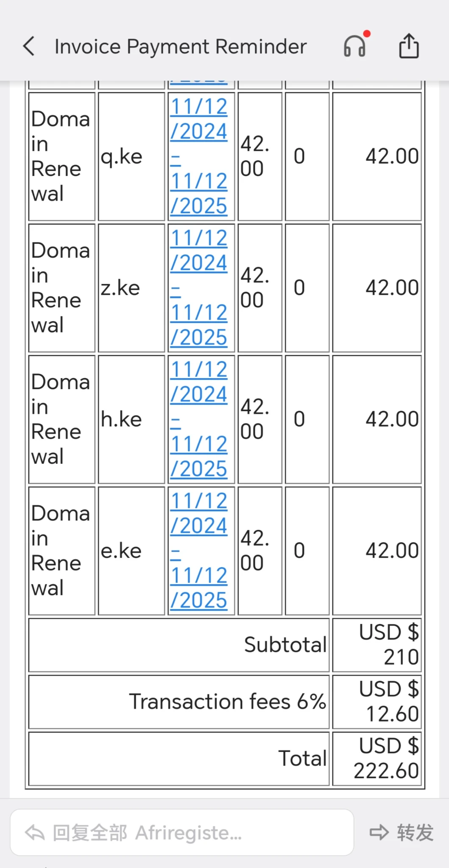The height and width of the screenshot is (868, 449).
Task: Tap the Invoice Payment Reminder title
Action: click(180, 47)
